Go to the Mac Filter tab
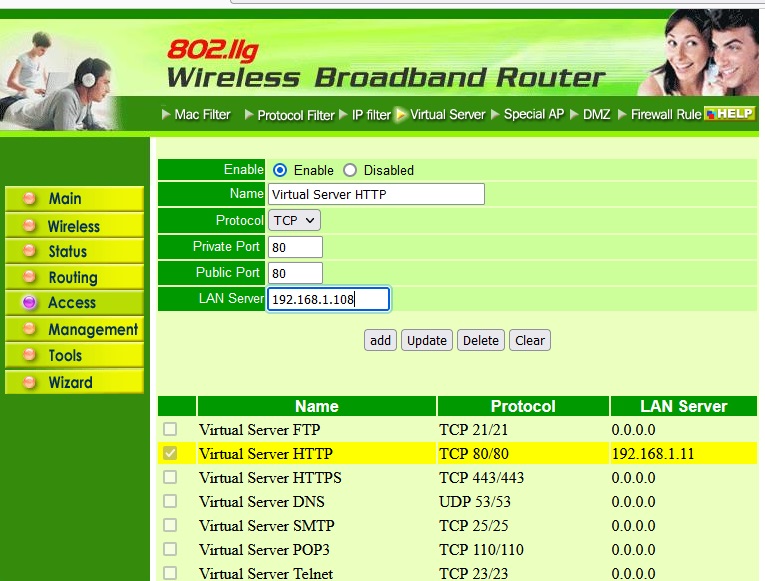765x581 pixels. pos(196,115)
